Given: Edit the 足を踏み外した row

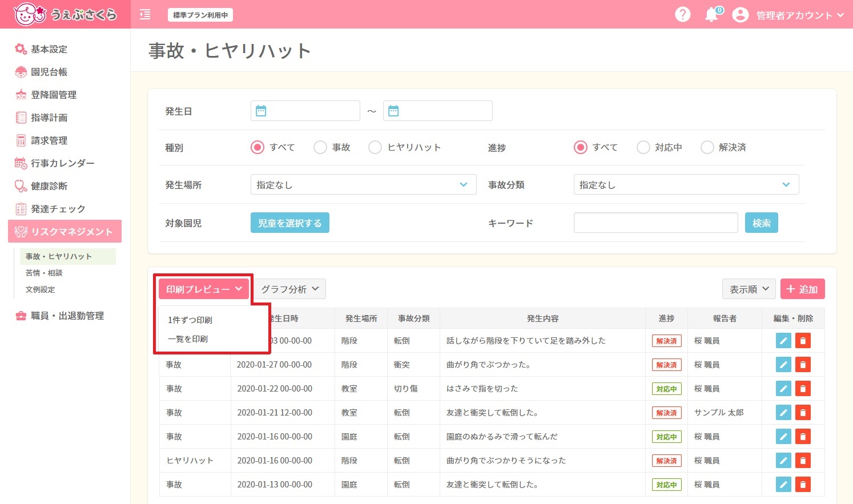Looking at the screenshot, I should pyautogui.click(x=783, y=341).
